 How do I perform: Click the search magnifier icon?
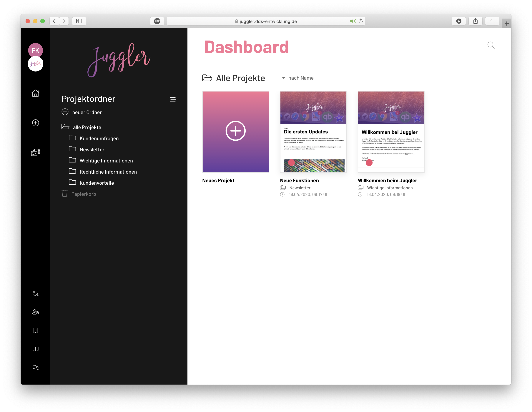point(491,45)
